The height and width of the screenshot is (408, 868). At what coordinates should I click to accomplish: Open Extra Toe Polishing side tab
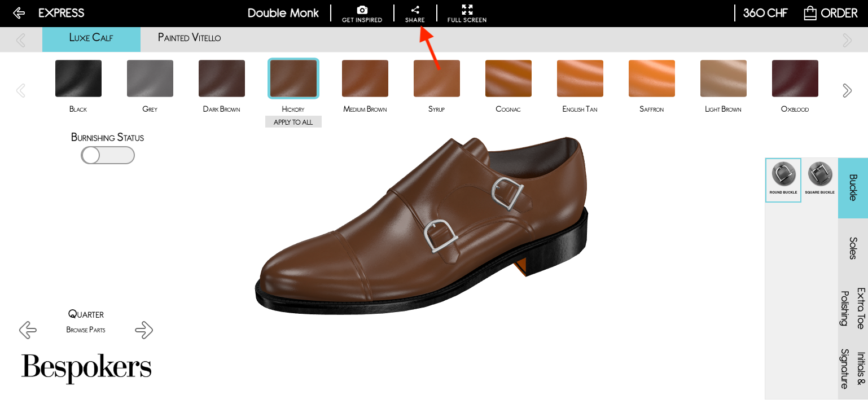point(853,308)
